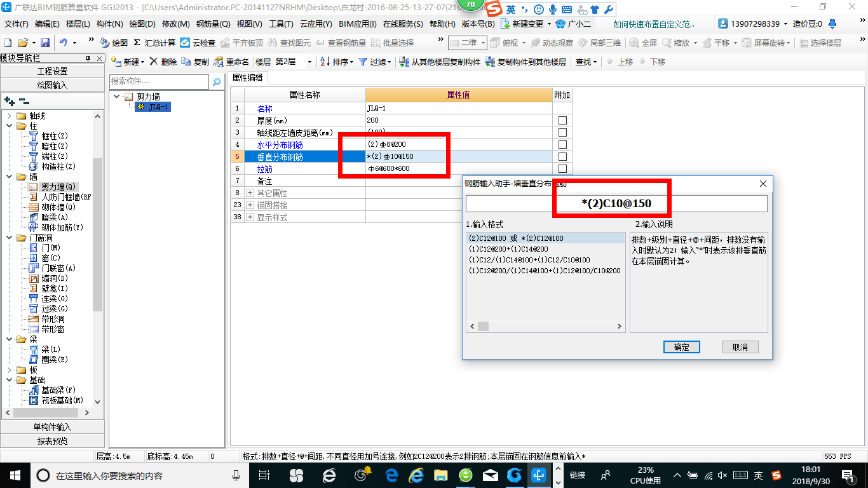Rename component with 重命名
This screenshot has height=488, width=868.
[231, 62]
